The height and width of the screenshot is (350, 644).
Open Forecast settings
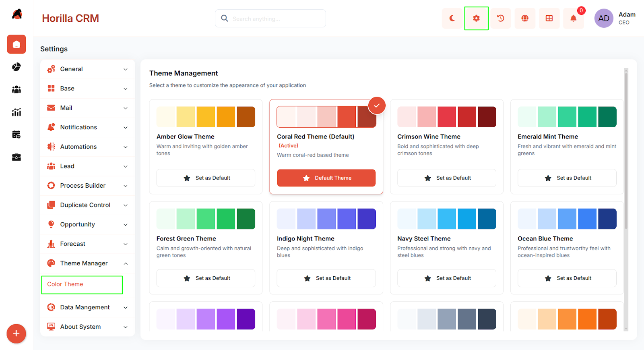coord(88,244)
